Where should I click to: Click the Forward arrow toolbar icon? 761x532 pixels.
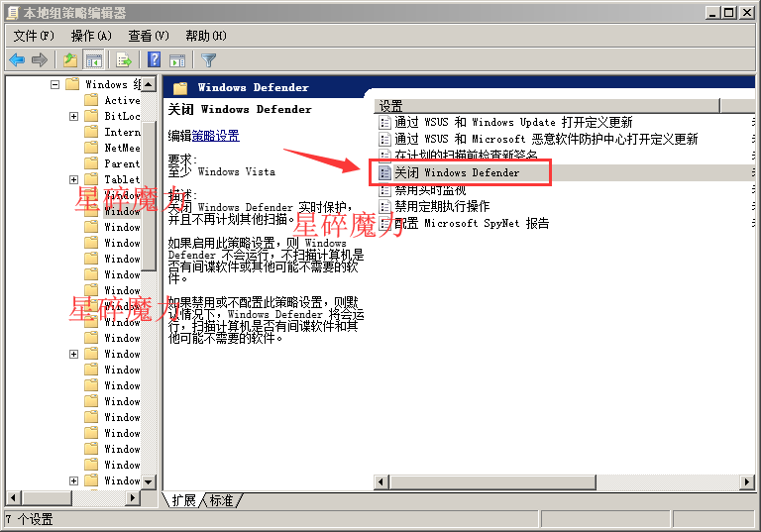coord(40,60)
